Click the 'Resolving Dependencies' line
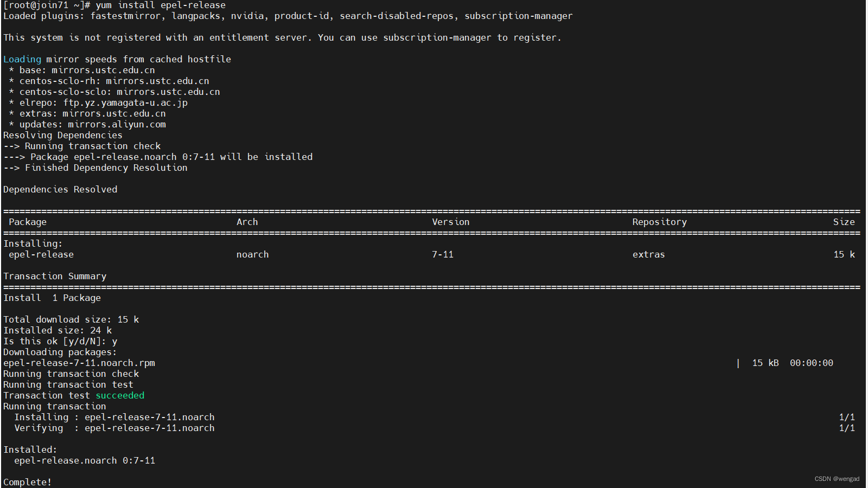This screenshot has height=488, width=868. point(63,136)
